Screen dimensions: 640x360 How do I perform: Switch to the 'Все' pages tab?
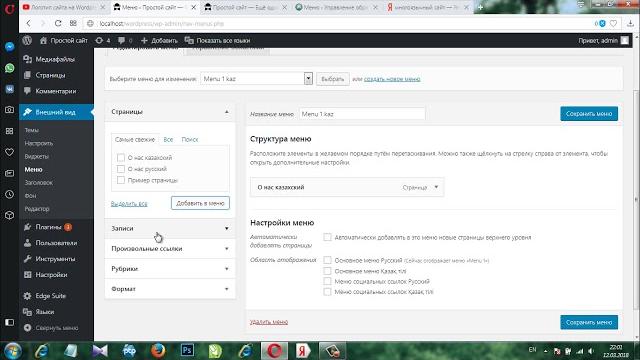coord(168,140)
